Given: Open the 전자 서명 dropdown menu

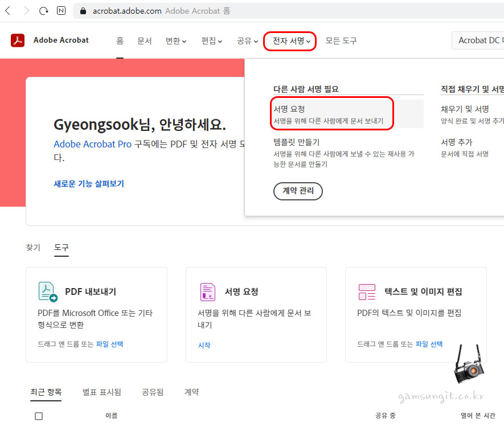Looking at the screenshot, I should [x=291, y=41].
